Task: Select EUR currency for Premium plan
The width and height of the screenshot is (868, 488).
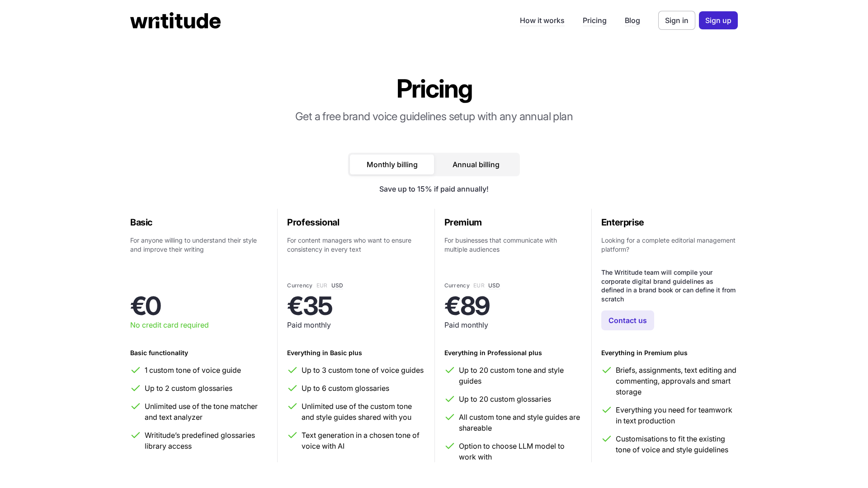Action: pyautogui.click(x=479, y=286)
